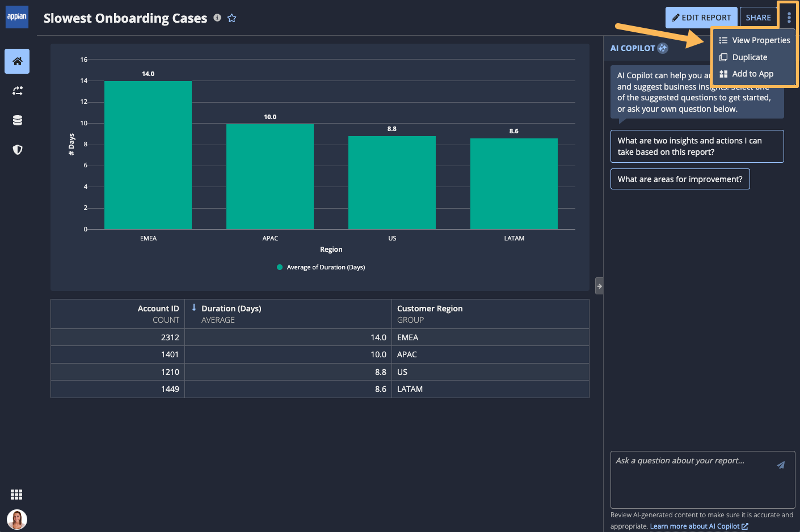Click the Edit Report button

(701, 18)
